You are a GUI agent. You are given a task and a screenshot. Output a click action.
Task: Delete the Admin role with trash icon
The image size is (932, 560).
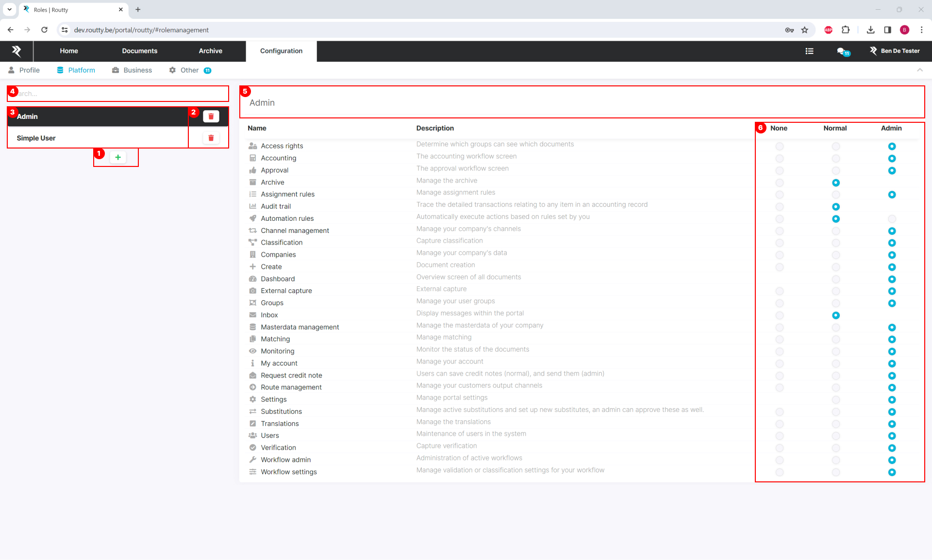pyautogui.click(x=211, y=116)
